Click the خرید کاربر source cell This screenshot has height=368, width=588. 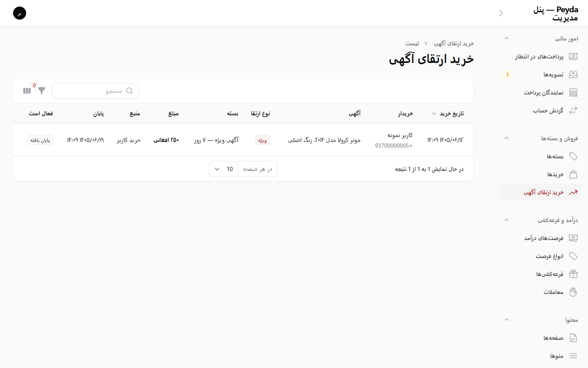(x=129, y=140)
